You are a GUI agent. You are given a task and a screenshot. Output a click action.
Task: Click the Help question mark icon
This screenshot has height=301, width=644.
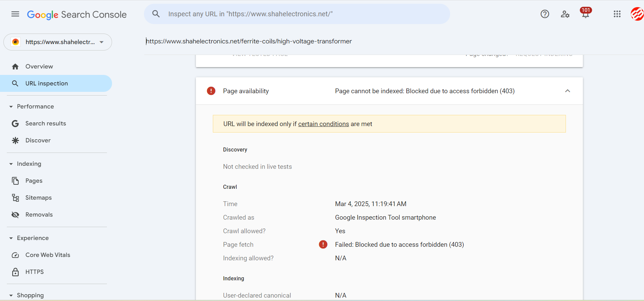[x=545, y=14]
